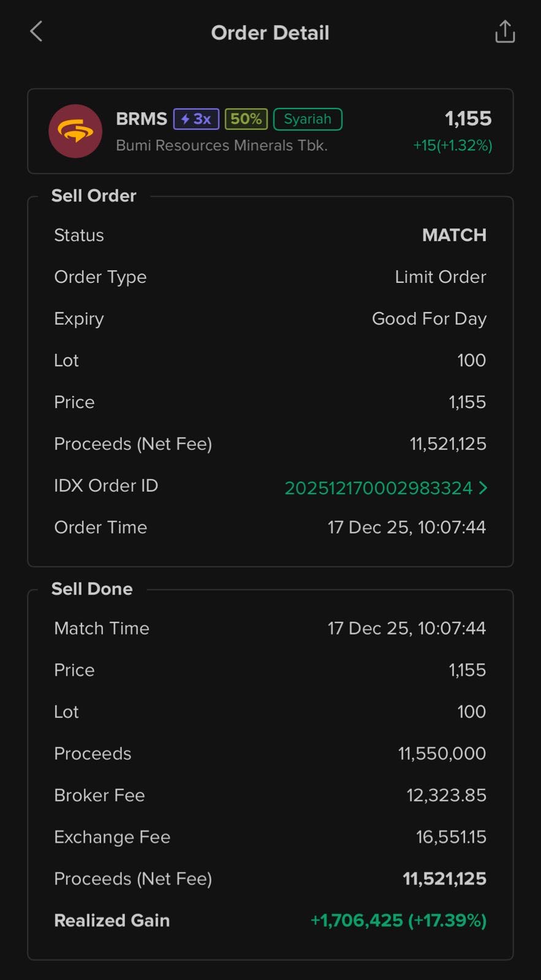This screenshot has width=541, height=980.
Task: Tap the Syariah badge
Action: click(308, 119)
